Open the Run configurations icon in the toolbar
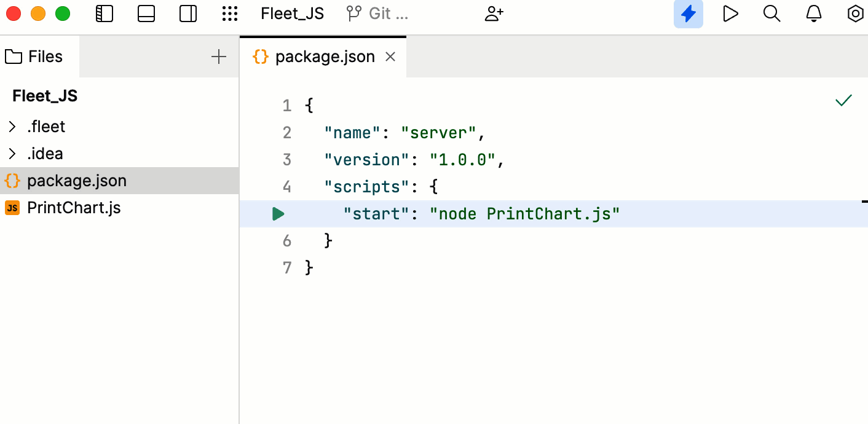This screenshot has width=868, height=424. tap(730, 14)
